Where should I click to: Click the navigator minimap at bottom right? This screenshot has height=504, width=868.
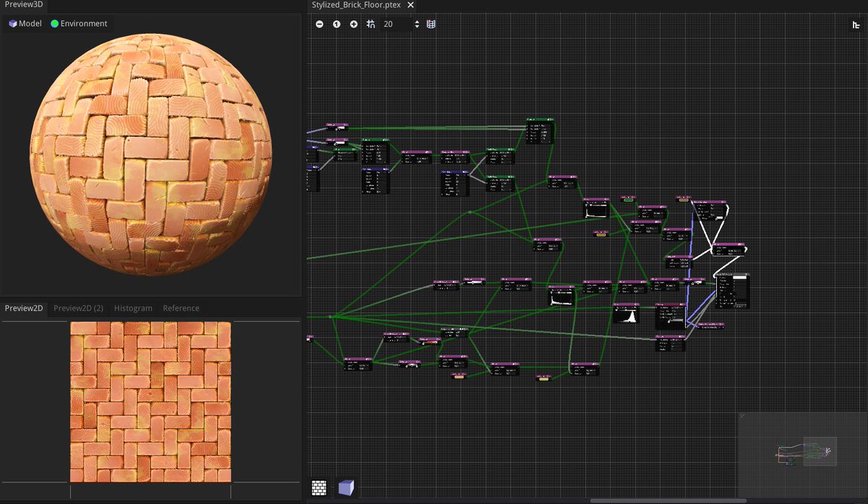pyautogui.click(x=803, y=452)
